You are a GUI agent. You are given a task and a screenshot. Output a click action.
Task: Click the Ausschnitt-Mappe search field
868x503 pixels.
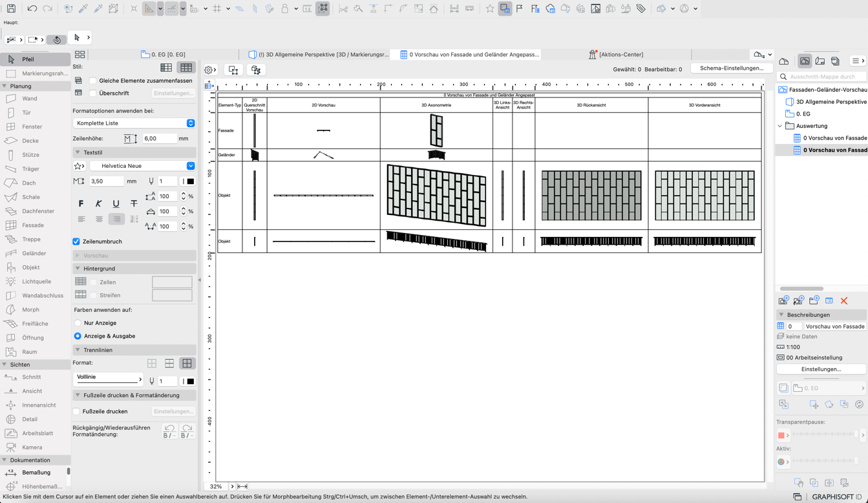pyautogui.click(x=821, y=77)
